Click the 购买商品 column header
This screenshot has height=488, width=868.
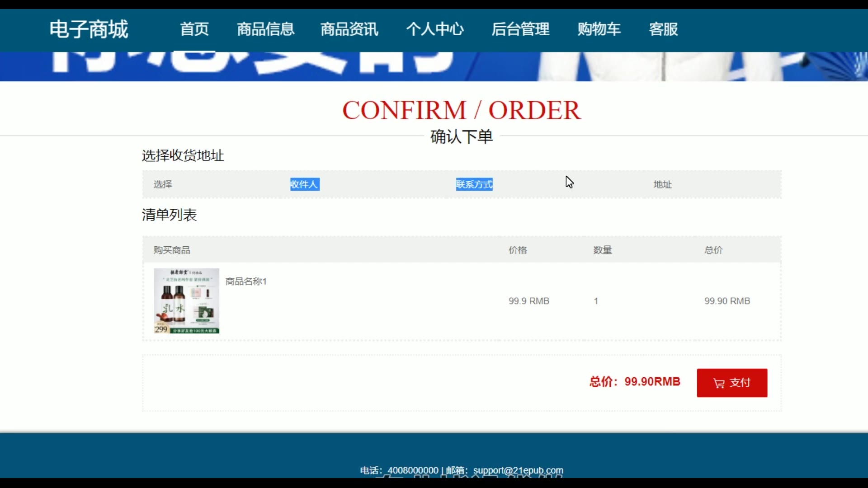172,250
